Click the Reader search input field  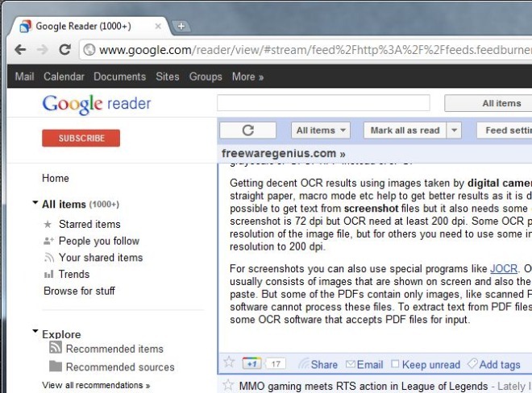click(x=323, y=103)
